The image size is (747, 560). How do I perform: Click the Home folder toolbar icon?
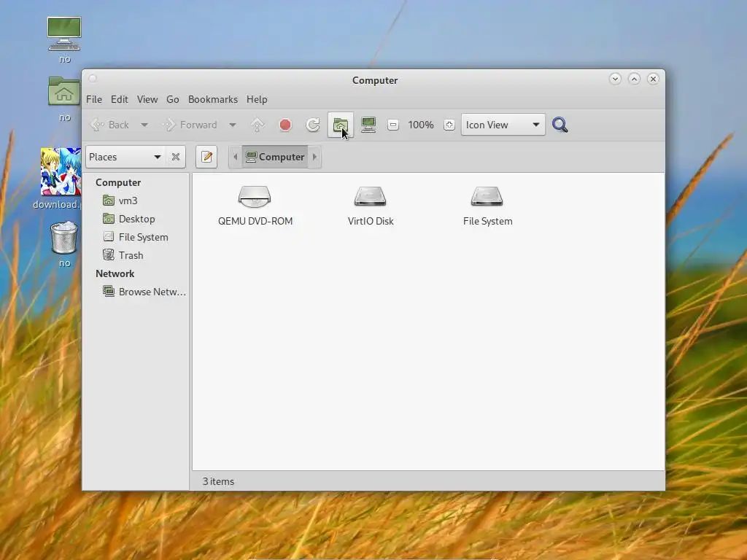click(x=340, y=125)
